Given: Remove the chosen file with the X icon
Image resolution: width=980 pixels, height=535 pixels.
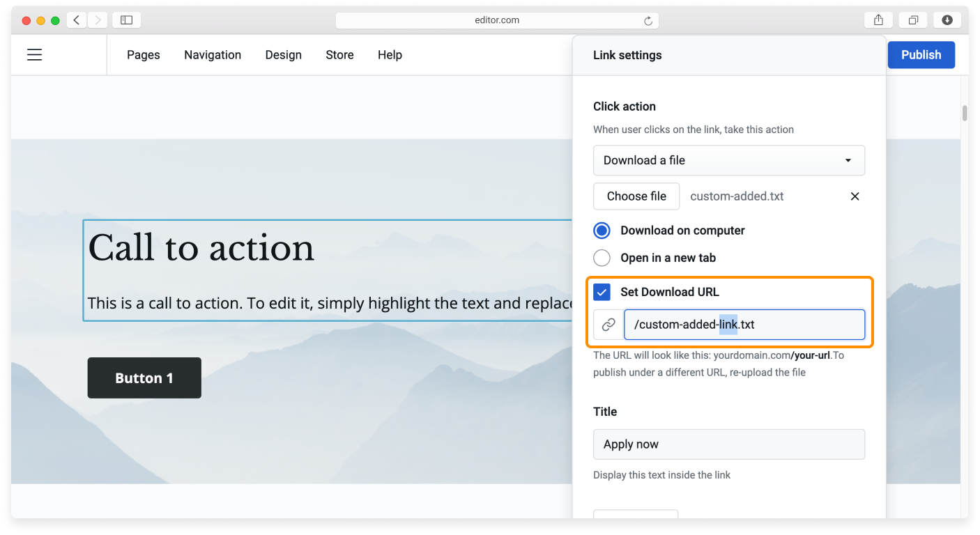Looking at the screenshot, I should click(x=855, y=196).
